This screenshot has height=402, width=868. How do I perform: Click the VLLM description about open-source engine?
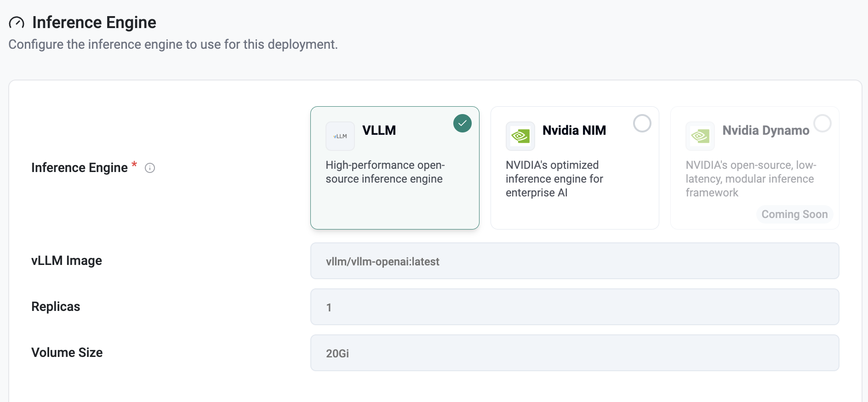[385, 172]
